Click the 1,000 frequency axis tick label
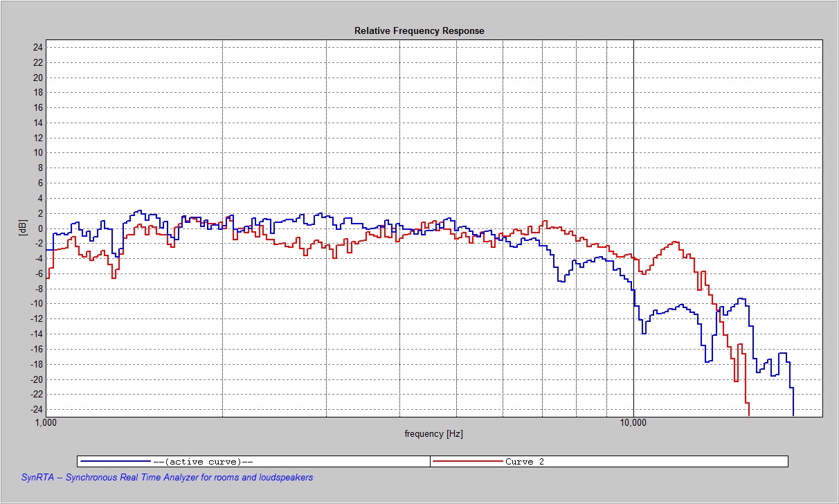 tap(46, 422)
